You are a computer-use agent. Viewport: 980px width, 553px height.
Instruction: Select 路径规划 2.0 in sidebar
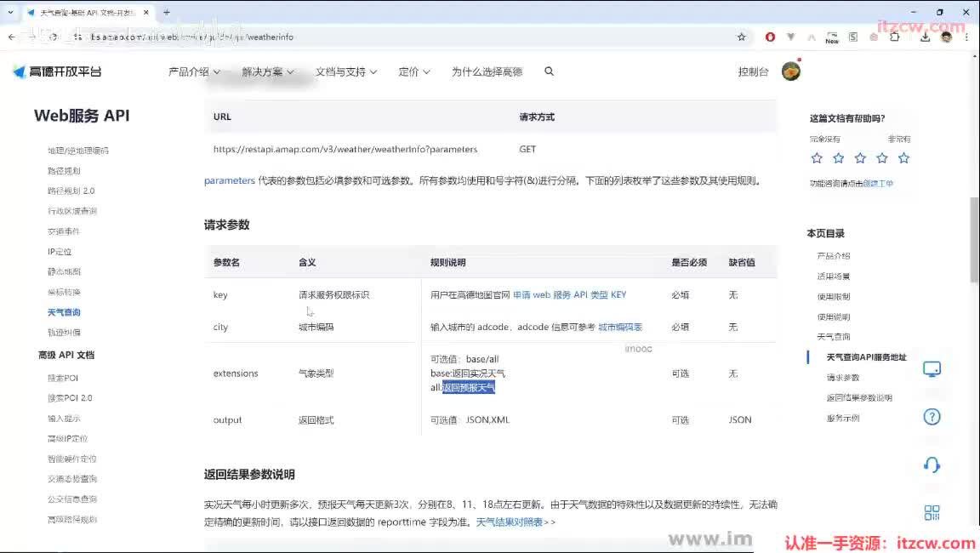pos(71,191)
